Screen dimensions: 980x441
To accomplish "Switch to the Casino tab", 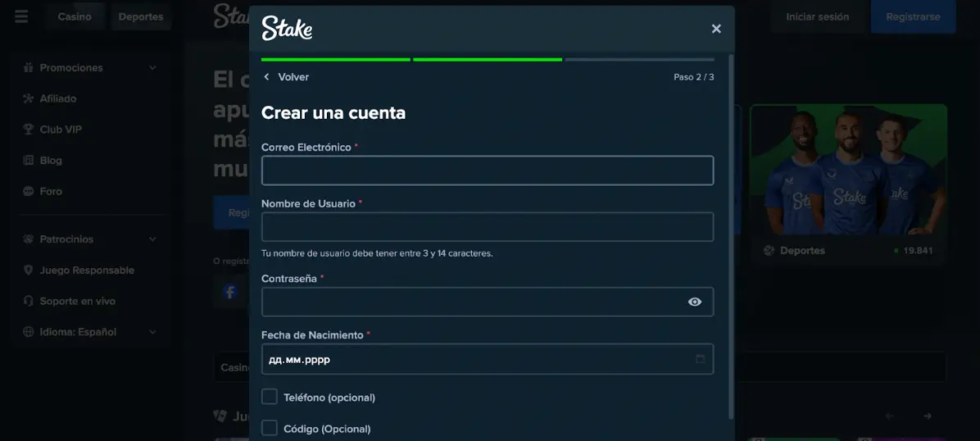I will 75,16.
